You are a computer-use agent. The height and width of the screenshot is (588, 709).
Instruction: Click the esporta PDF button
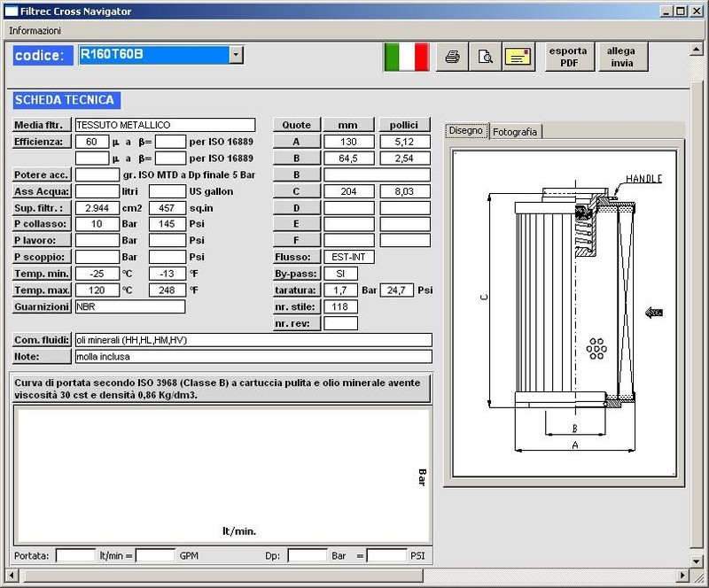click(x=568, y=57)
